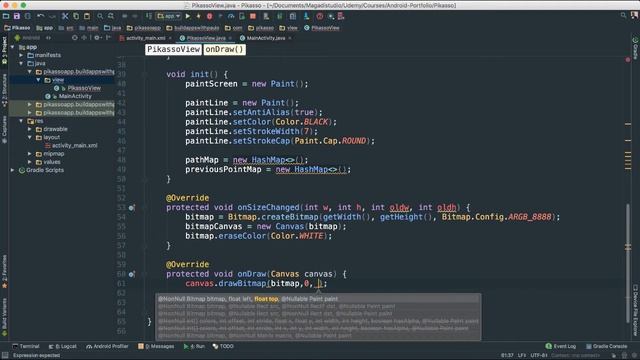Click the Cut scissors icon
The width and height of the screenshot is (640, 360).
pyautogui.click(x=65, y=16)
